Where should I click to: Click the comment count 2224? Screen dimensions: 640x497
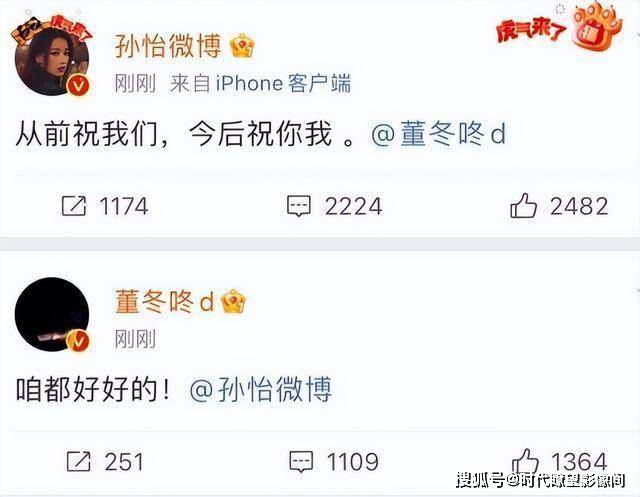tap(353, 206)
